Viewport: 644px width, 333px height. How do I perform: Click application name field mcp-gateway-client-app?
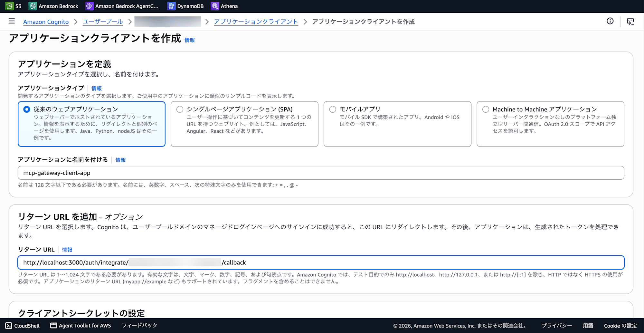pyautogui.click(x=321, y=173)
